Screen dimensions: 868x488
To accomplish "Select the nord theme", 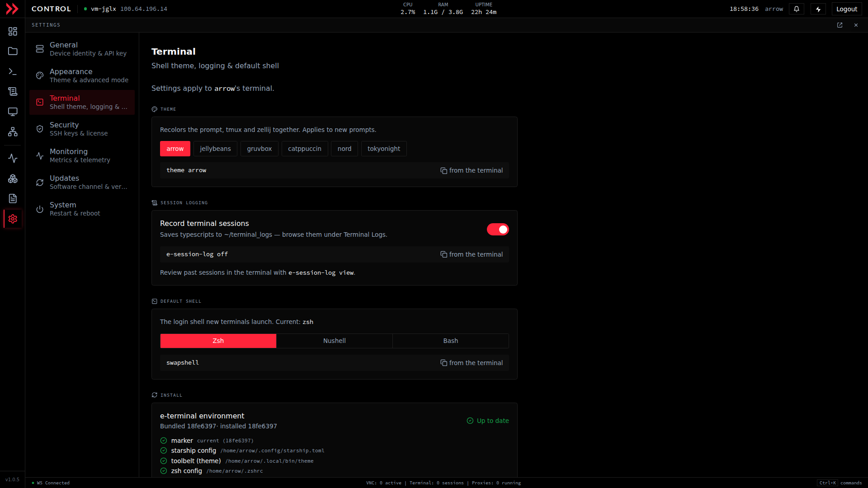I will 344,149.
